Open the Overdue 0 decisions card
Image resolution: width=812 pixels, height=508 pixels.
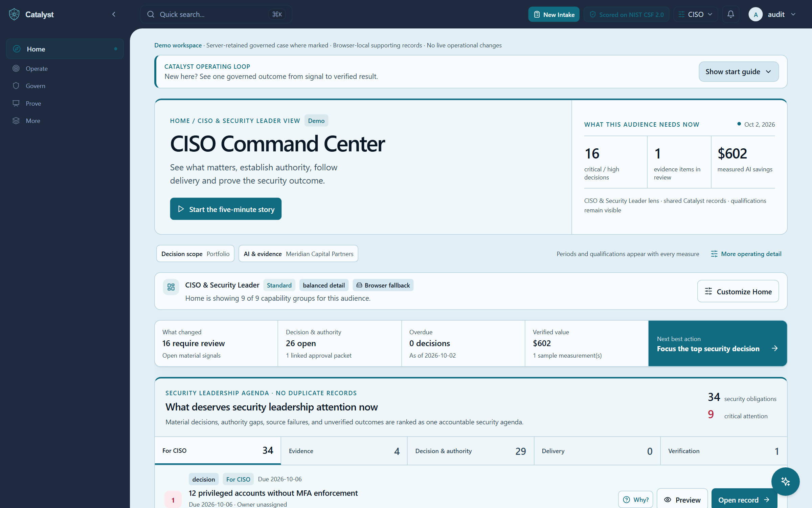463,343
